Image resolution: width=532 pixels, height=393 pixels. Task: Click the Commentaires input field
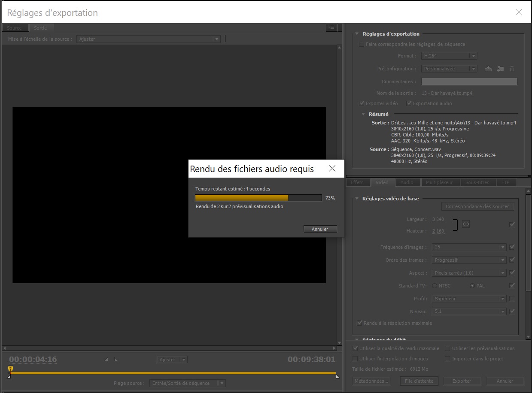coord(469,82)
